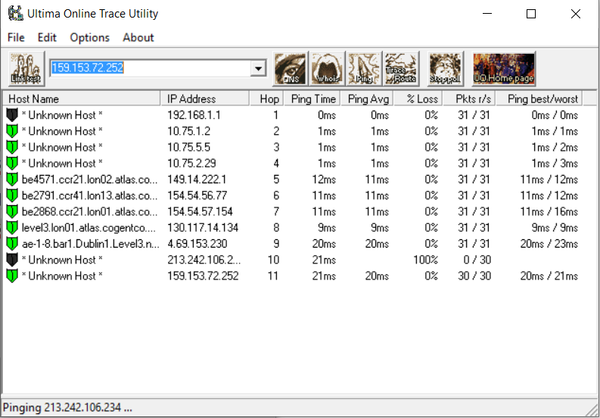
Task: Open the Edit menu
Action: click(x=47, y=37)
